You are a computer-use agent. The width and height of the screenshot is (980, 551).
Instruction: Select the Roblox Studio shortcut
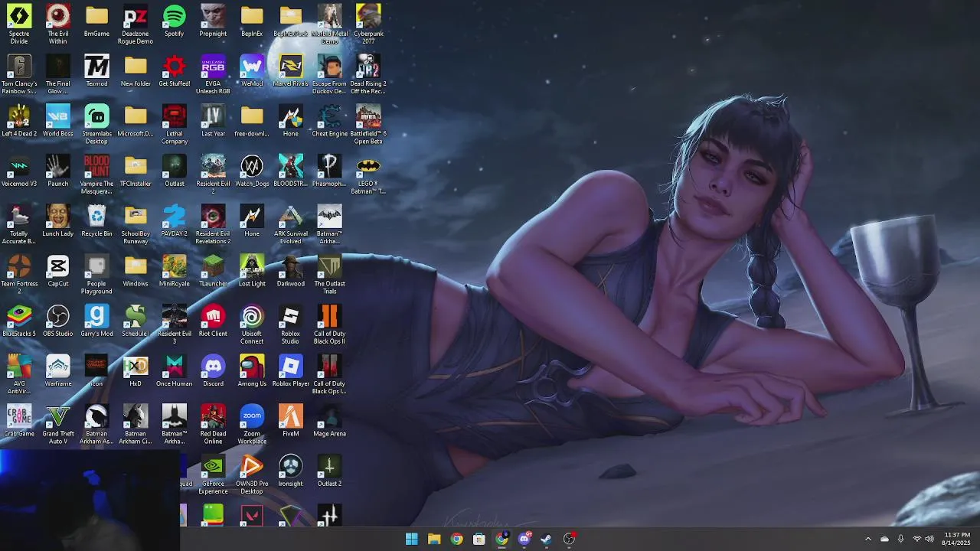(x=291, y=324)
